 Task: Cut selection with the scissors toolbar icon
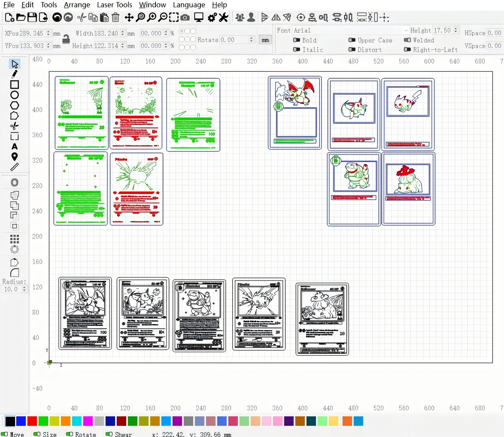[x=82, y=18]
